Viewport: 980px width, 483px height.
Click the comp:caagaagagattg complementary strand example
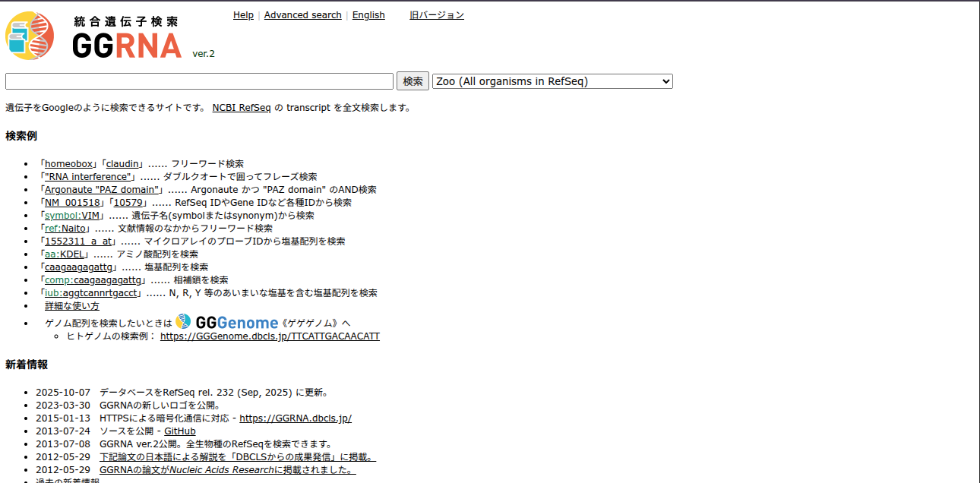[x=93, y=280]
